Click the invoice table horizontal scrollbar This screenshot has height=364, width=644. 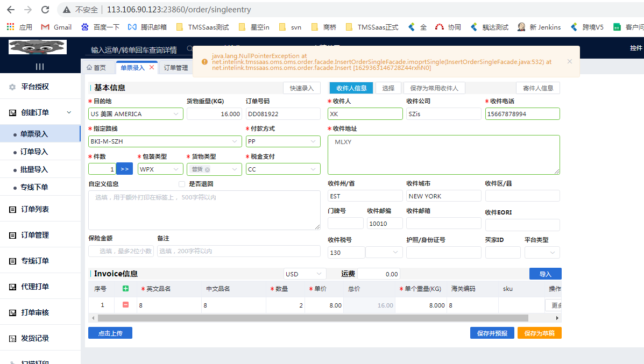tap(323, 318)
